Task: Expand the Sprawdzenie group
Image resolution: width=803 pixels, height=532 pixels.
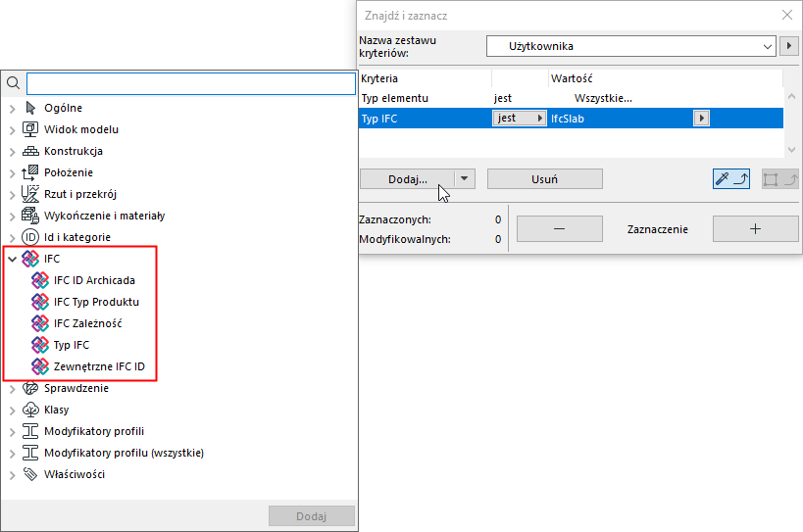Action: 13,389
